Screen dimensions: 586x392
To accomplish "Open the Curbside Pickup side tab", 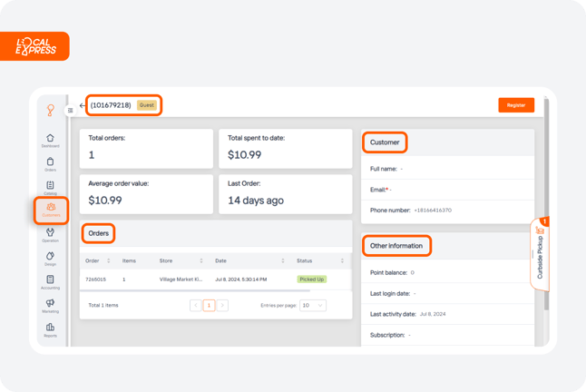I will click(x=540, y=255).
